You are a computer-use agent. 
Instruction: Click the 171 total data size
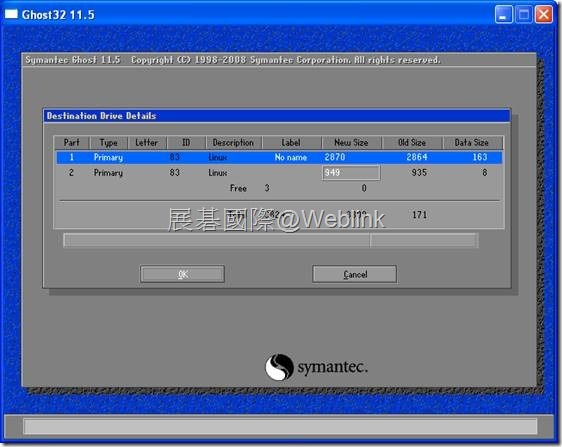(x=419, y=215)
